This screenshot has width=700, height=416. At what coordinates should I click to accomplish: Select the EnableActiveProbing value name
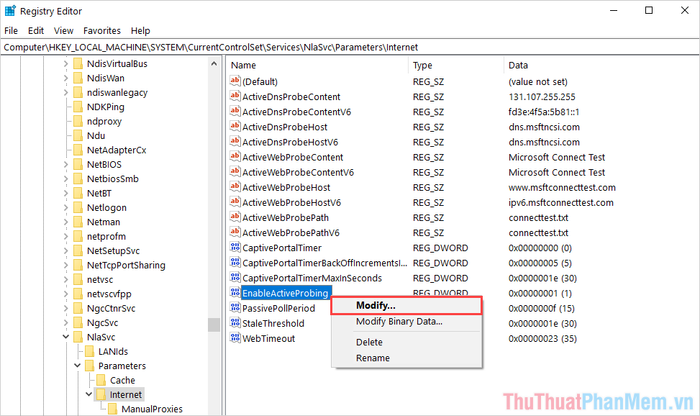point(285,293)
